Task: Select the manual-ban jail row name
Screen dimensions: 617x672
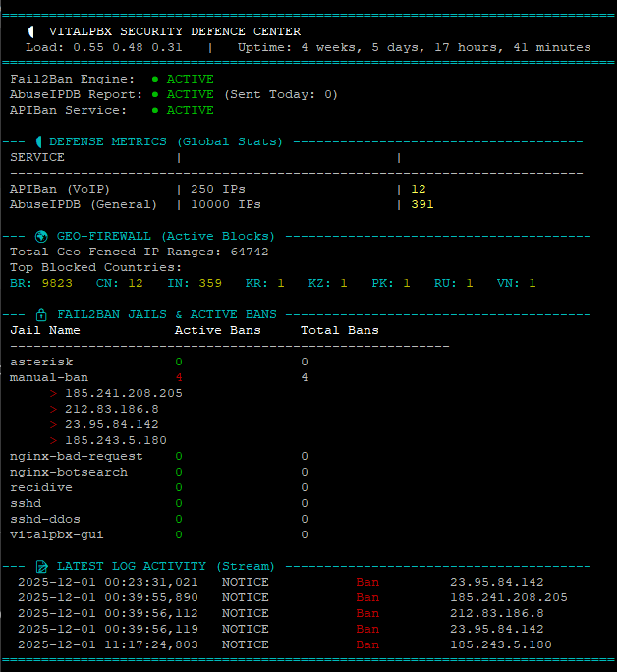Action: (48, 377)
